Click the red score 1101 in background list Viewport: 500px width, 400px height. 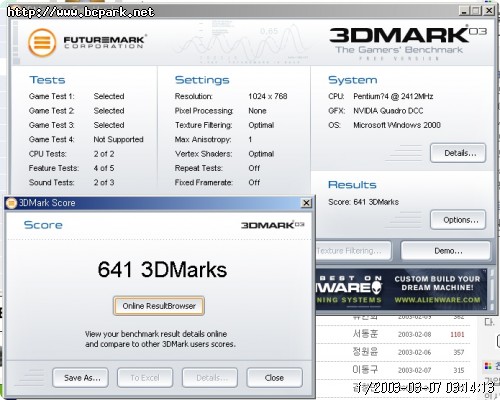coord(457,334)
